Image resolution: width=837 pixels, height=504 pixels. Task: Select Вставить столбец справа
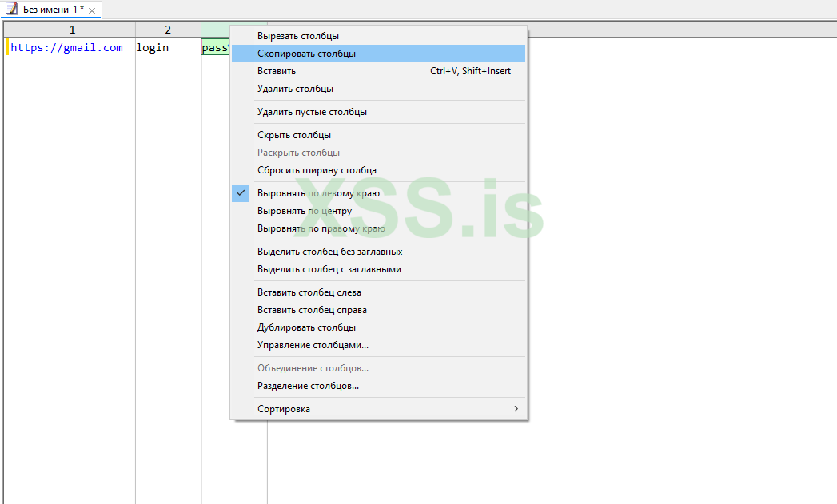378,310
